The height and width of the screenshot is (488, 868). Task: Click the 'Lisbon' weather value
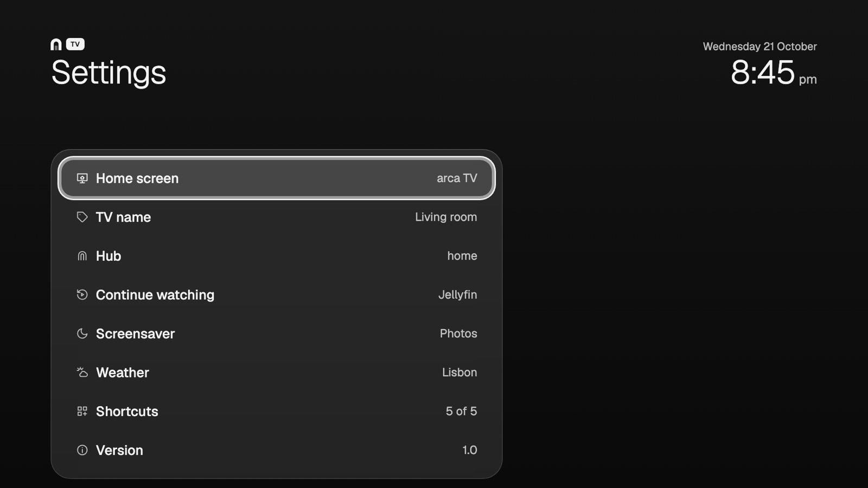click(x=459, y=373)
